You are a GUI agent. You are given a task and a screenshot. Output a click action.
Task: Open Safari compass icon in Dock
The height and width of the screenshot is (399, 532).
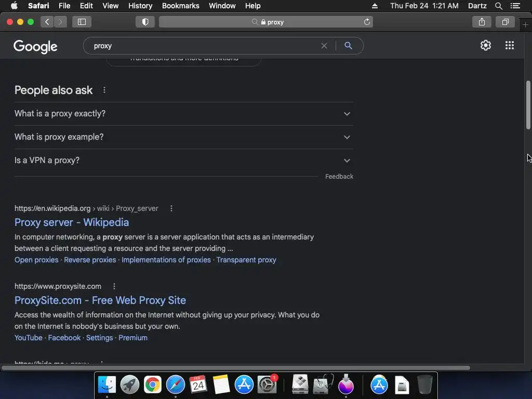176,385
